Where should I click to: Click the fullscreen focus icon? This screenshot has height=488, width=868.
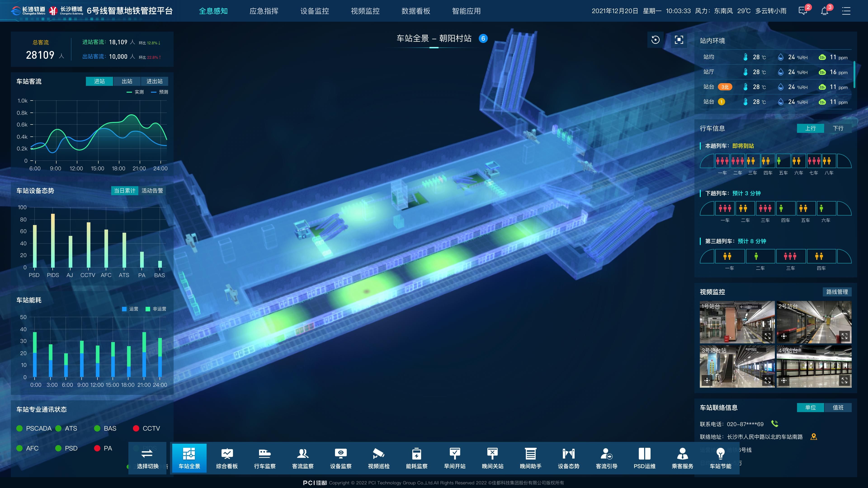pyautogui.click(x=679, y=40)
